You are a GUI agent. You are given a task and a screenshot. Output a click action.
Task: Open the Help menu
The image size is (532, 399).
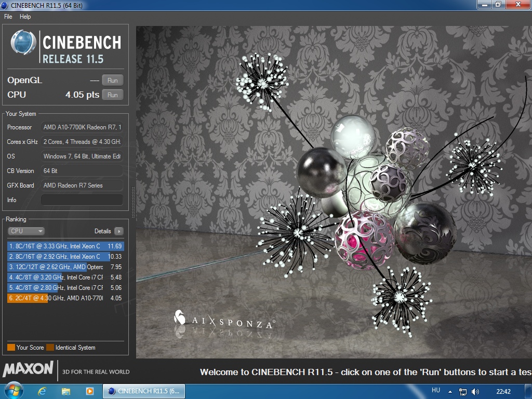pyautogui.click(x=25, y=17)
